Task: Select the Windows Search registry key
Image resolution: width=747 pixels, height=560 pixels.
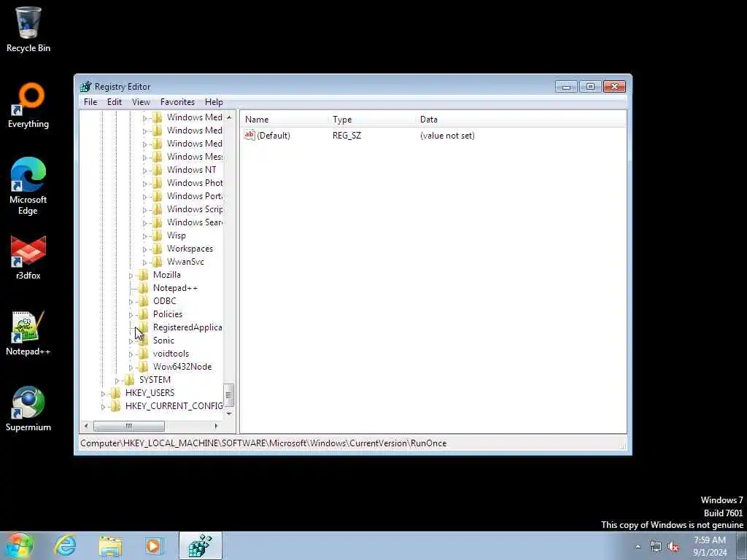Action: (194, 222)
